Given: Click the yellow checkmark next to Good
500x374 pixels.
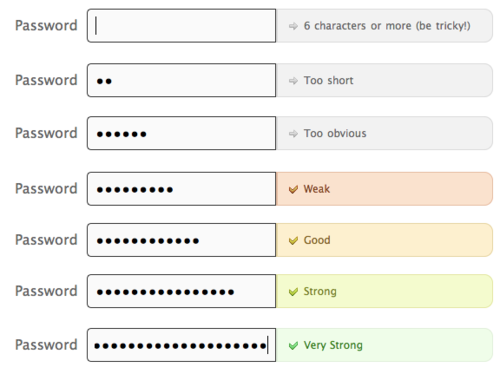Looking at the screenshot, I should click(293, 240).
